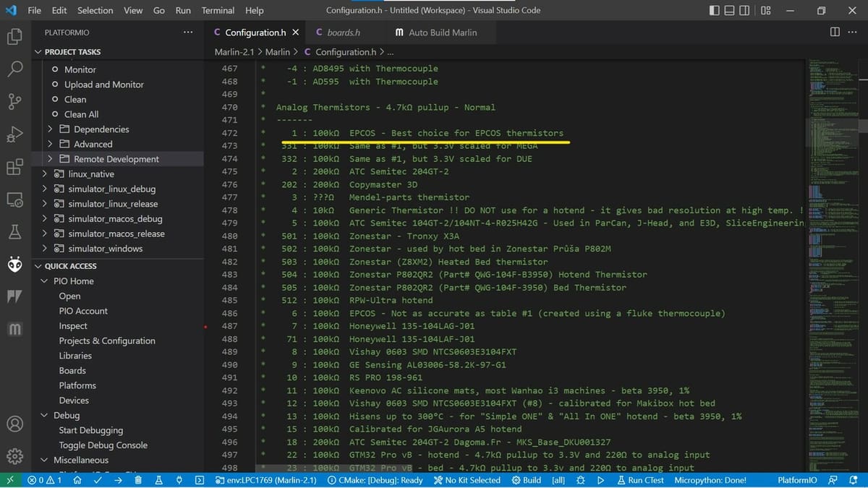This screenshot has width=868, height=488.
Task: Open the File menu
Action: [x=34, y=11]
